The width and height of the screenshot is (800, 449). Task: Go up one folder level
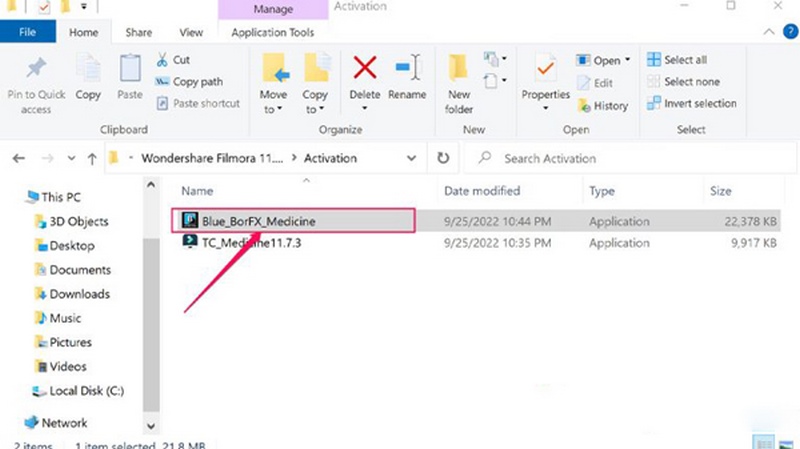(92, 159)
